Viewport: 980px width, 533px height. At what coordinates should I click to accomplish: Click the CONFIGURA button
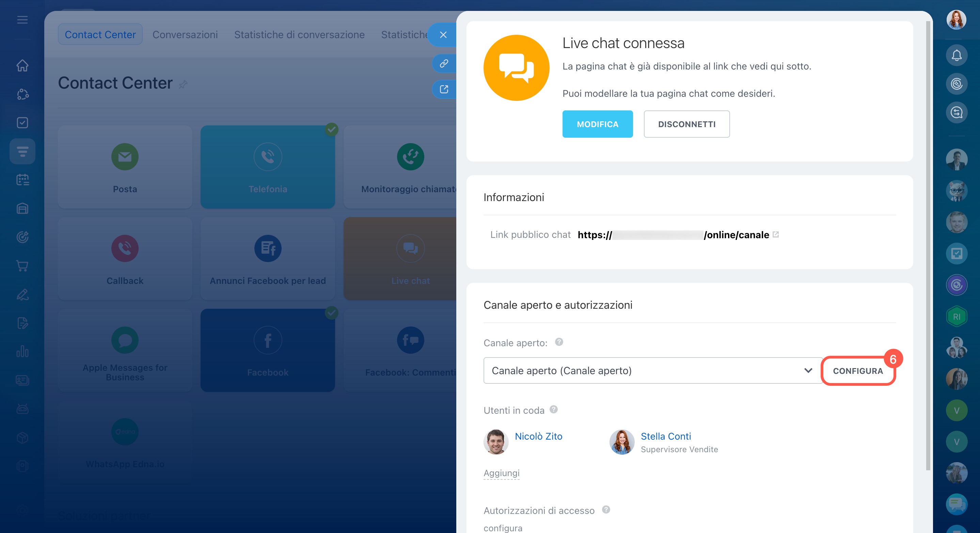pyautogui.click(x=857, y=371)
